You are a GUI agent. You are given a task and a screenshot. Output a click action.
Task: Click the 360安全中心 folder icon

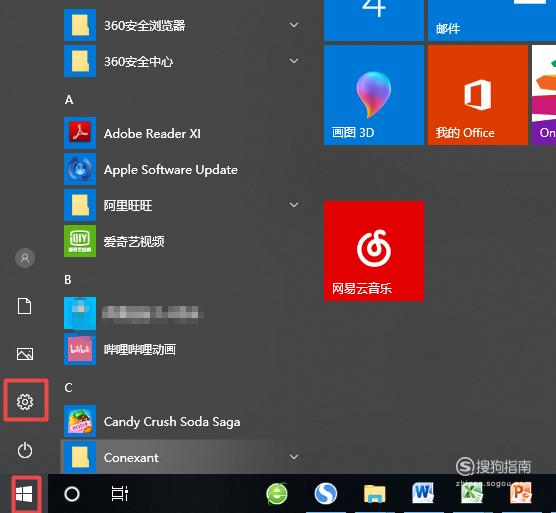click(80, 61)
